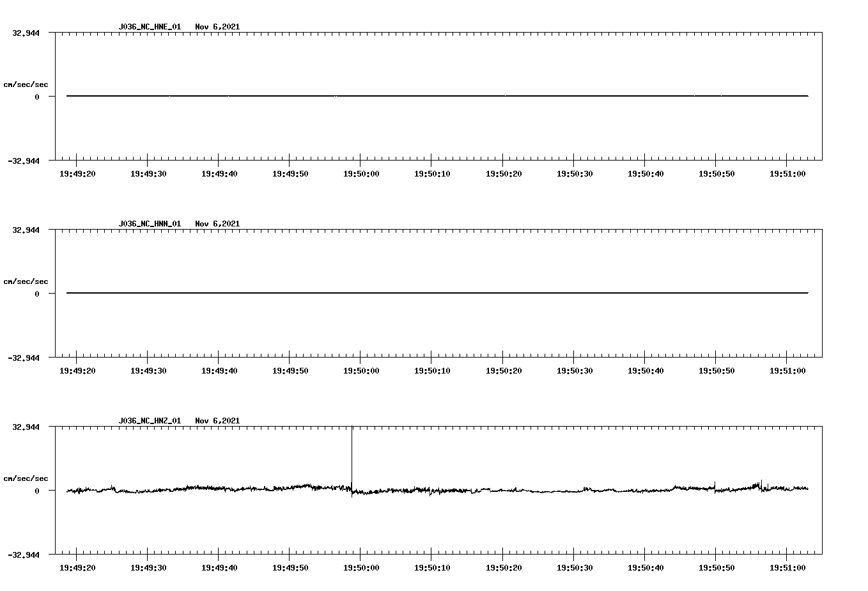Select the 32.944 upper limit on HNE plot
This screenshot has width=868, height=591.
(26, 33)
